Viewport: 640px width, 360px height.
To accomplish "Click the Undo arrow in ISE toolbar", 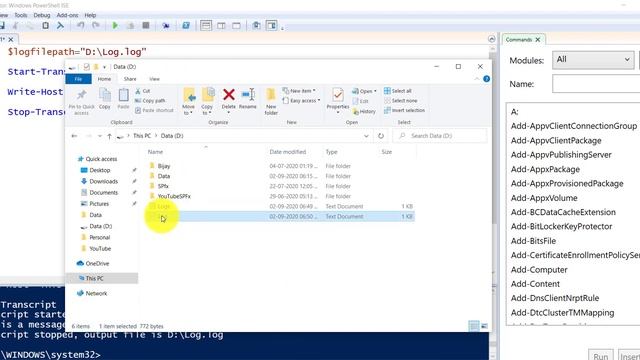I will coord(80,26).
